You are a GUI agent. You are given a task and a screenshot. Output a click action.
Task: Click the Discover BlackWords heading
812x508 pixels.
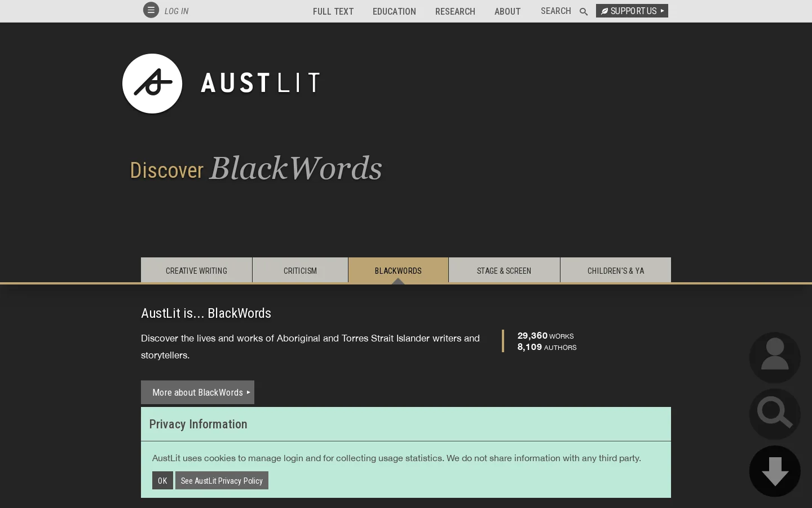(256, 168)
